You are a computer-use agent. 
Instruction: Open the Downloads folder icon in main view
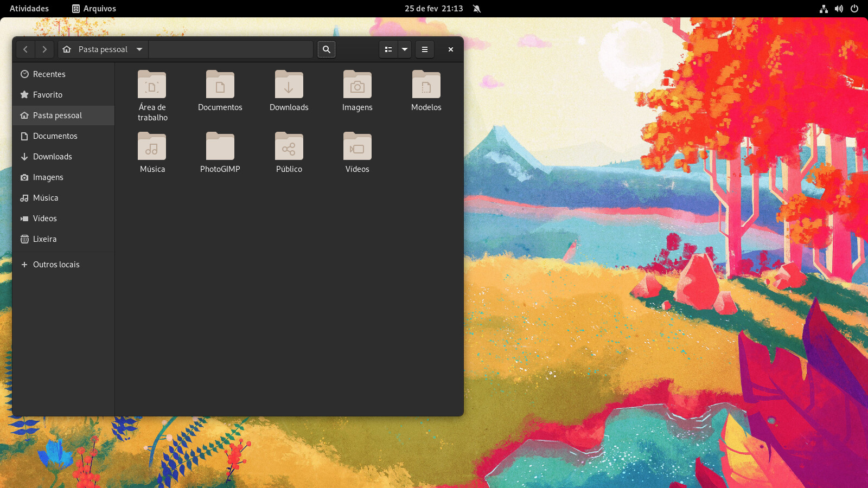[x=289, y=85]
